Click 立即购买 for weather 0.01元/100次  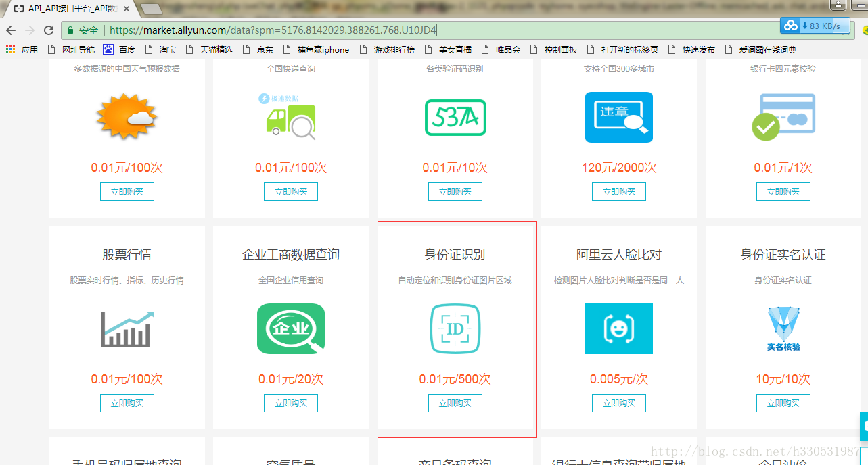tap(127, 191)
